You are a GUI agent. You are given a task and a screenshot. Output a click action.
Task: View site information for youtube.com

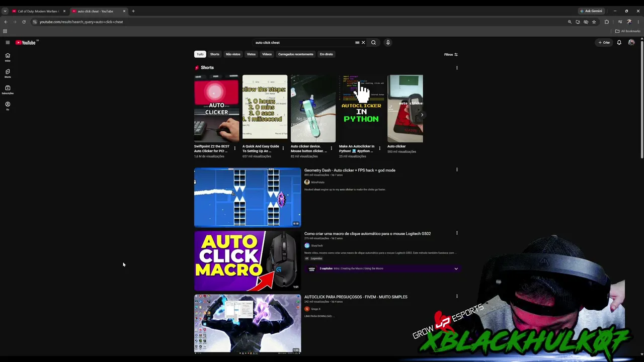[x=35, y=22]
